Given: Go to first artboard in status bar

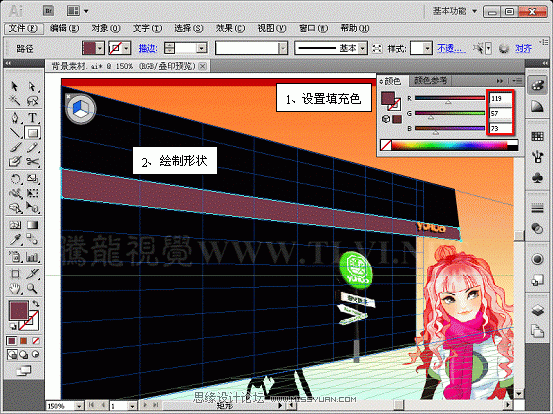Looking at the screenshot, I should click(91, 406).
